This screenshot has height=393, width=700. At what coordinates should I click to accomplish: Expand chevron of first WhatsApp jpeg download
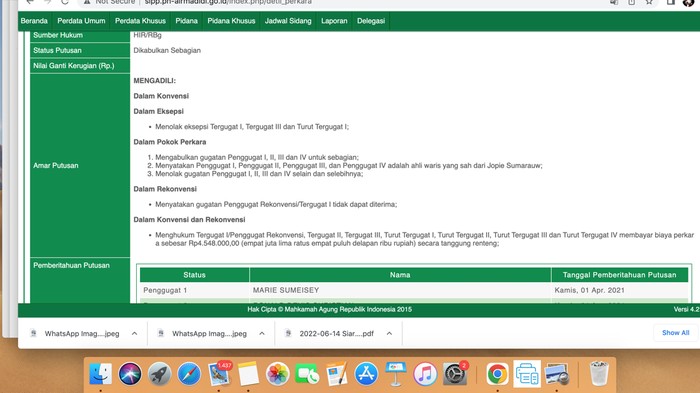coord(134,333)
